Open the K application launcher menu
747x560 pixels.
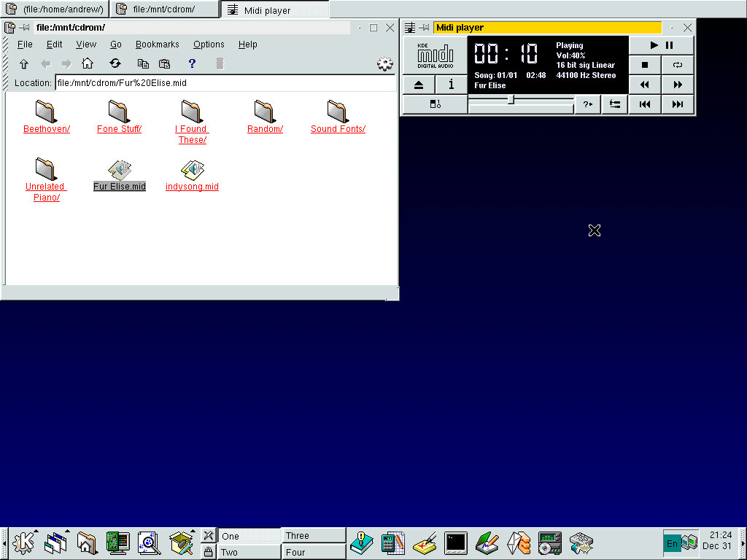click(x=24, y=542)
